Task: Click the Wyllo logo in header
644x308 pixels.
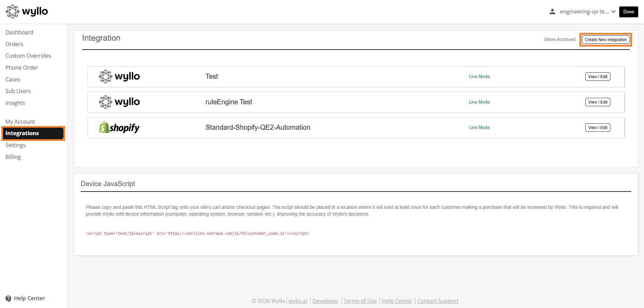Action: [27, 12]
